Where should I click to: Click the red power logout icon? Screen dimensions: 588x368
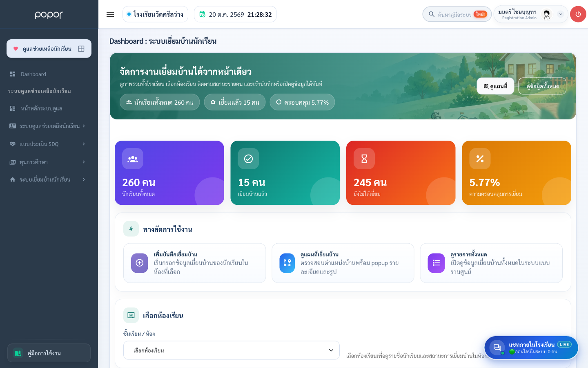click(578, 14)
